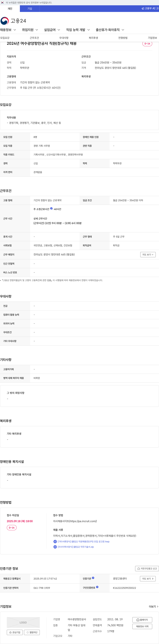Viewport: 159px width, 644px height.
Task: Select the 구인인증번호 value K162222509030022
Action: click(x=124, y=588)
